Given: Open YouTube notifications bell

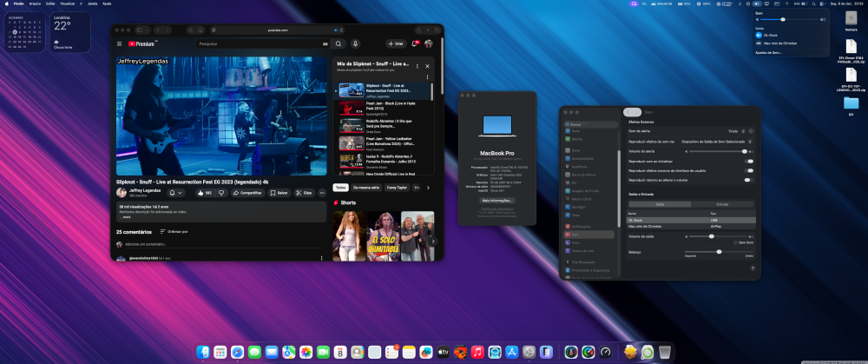Looking at the screenshot, I should coord(413,43).
